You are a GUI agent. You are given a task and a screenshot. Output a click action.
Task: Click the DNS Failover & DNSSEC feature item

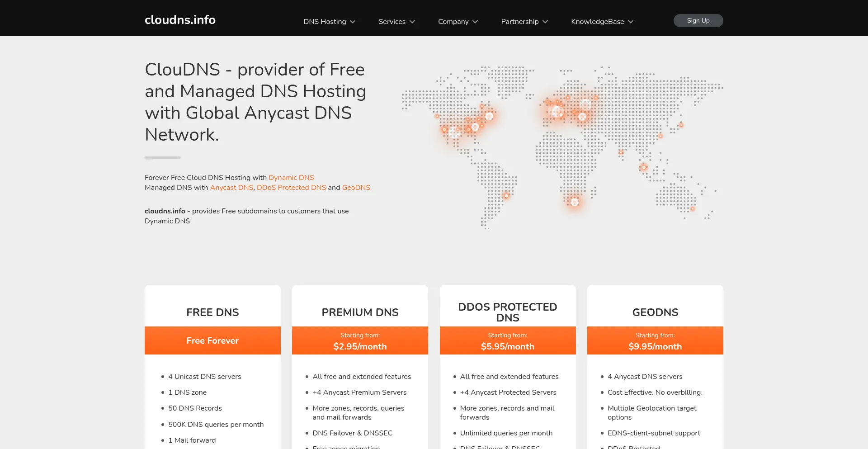click(x=353, y=433)
